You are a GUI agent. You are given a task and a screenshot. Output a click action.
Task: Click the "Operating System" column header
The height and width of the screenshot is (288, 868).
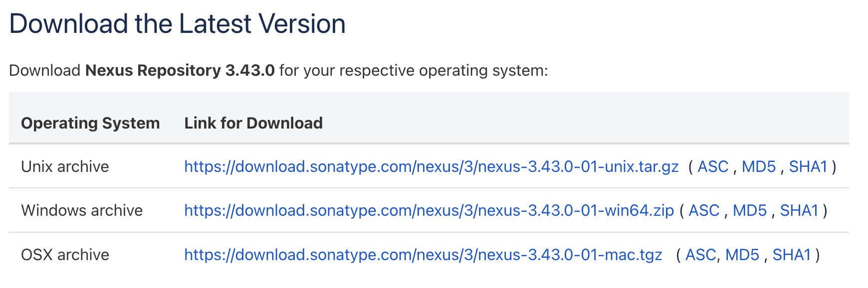tap(90, 123)
